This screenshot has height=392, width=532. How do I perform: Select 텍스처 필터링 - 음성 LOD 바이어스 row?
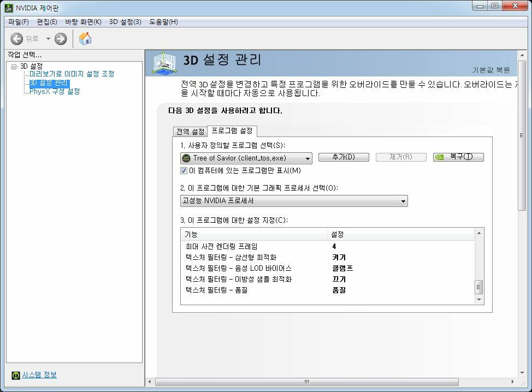(327, 268)
